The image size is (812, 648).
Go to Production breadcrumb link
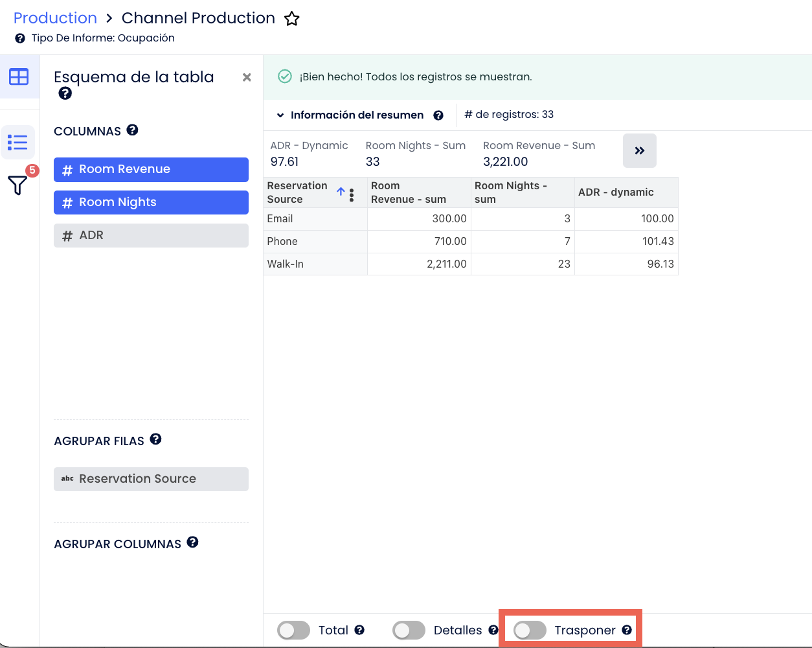pos(55,18)
